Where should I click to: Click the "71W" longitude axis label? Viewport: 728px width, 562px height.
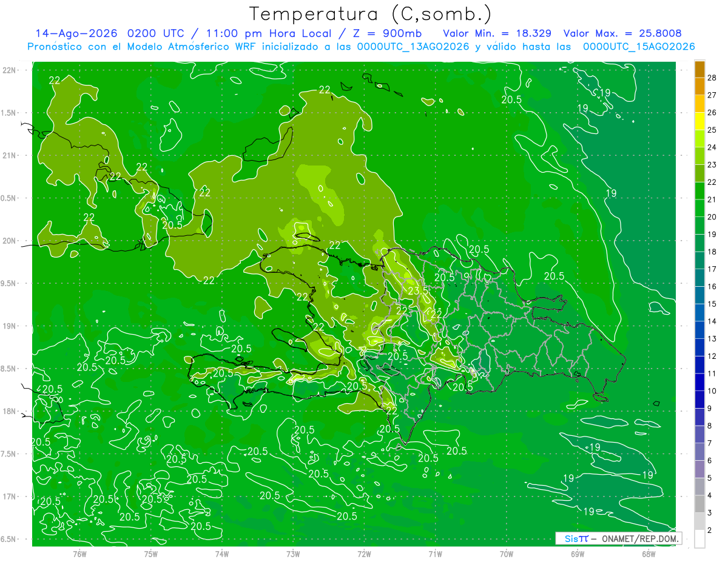[x=435, y=554]
